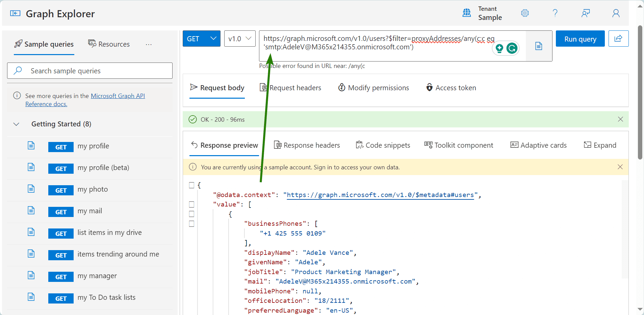644x315 pixels.
Task: Open the help question mark icon
Action: tap(555, 13)
